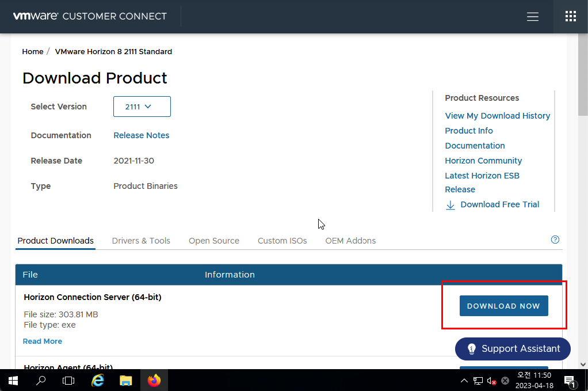Click the taskbar clock showing 11:50
The height and width of the screenshot is (391, 588).
[x=534, y=380]
